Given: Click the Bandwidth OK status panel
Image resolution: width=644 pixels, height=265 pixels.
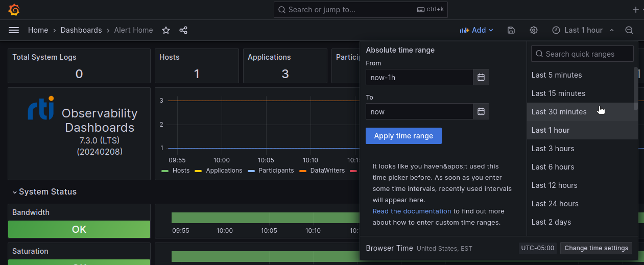Looking at the screenshot, I should pyautogui.click(x=79, y=229).
